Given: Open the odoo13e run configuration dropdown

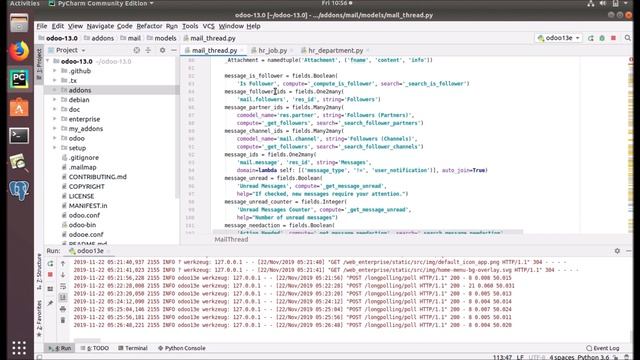Looking at the screenshot, I should click(558, 38).
